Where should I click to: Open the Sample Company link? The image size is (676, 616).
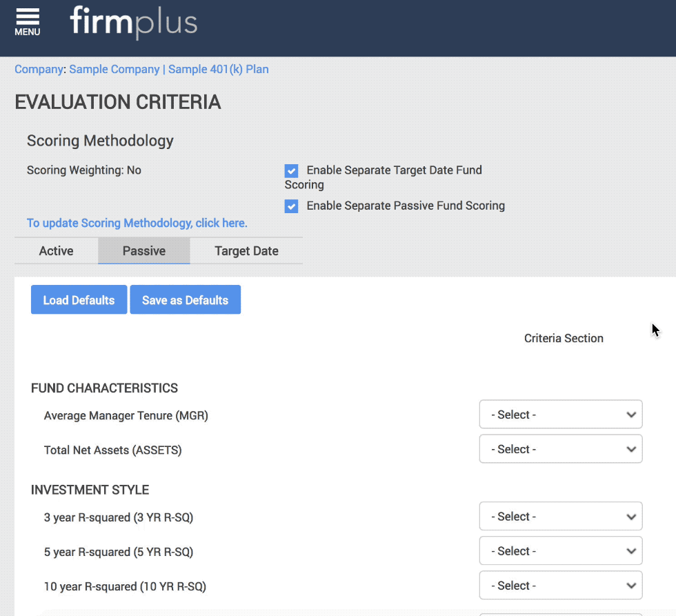(115, 70)
